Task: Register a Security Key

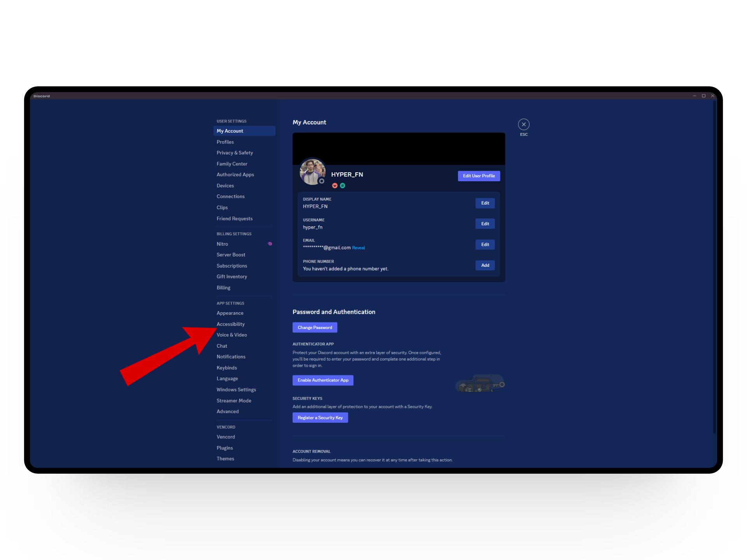Action: coord(320,418)
